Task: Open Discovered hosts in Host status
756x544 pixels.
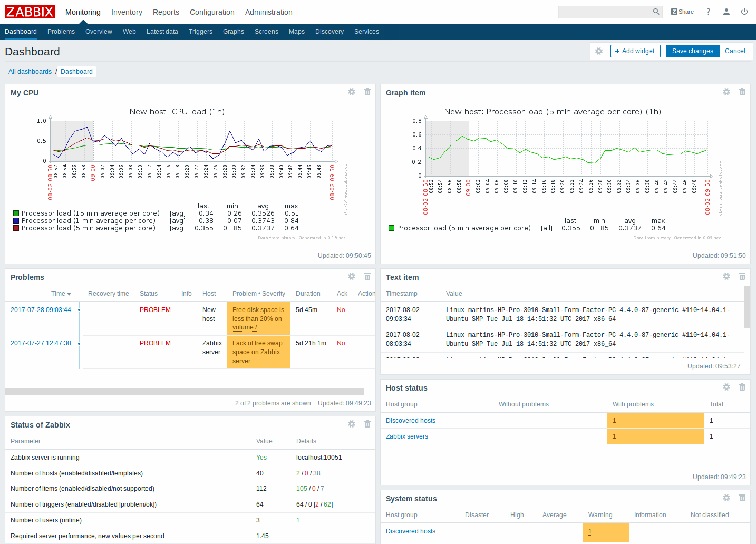Action: coord(411,421)
